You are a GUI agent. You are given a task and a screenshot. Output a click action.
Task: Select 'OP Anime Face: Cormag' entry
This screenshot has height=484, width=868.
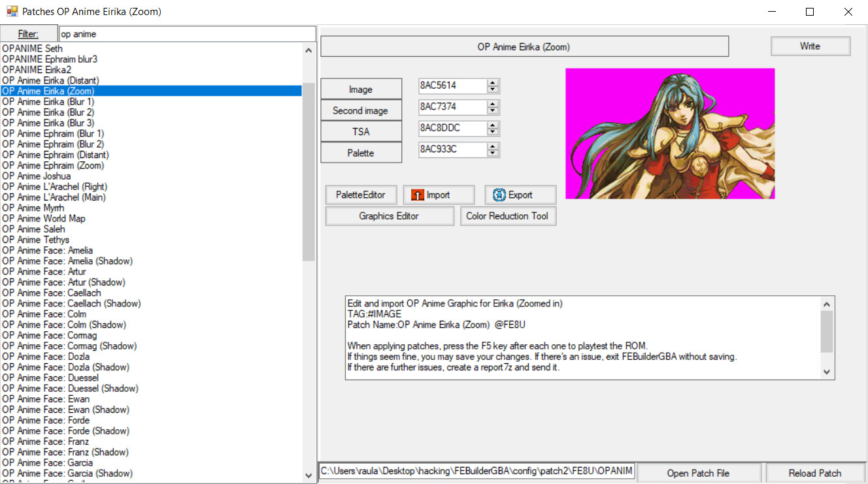pos(152,335)
